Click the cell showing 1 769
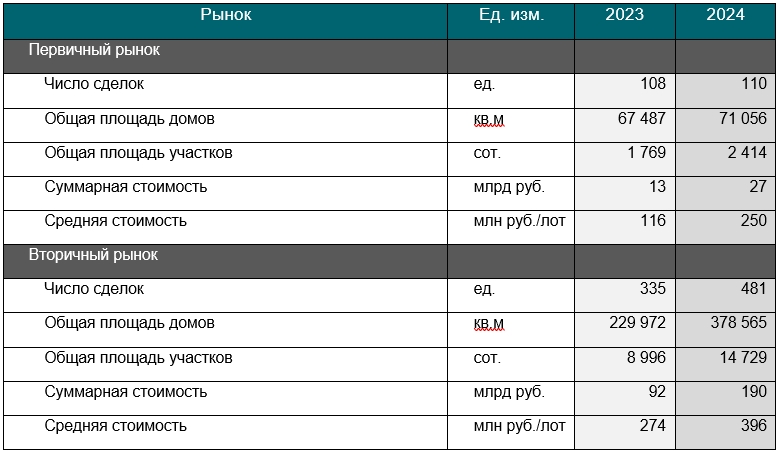Viewport: 780px width, 452px height. tap(625, 159)
